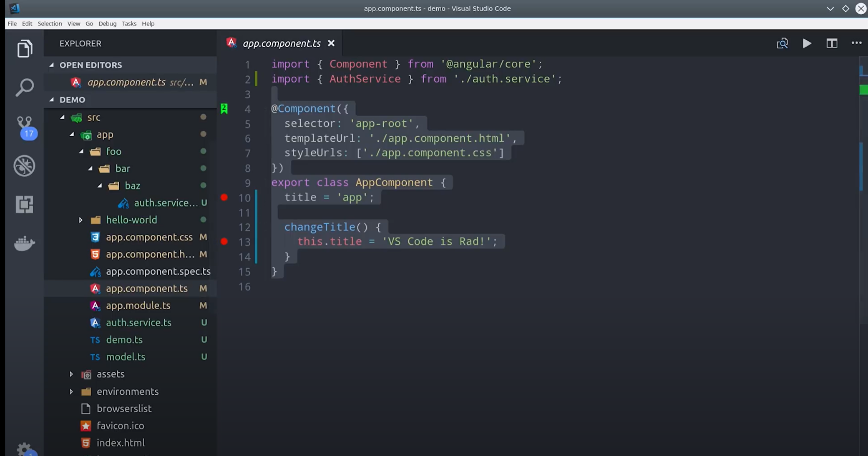Click the Run play icon in editor toolbar
This screenshot has width=868, height=456.
(807, 43)
